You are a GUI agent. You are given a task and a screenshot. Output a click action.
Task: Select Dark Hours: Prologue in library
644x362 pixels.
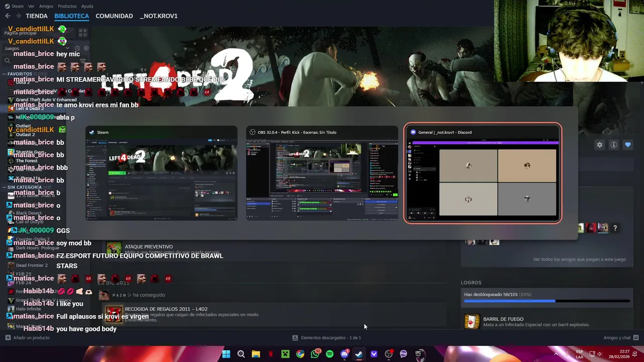click(x=38, y=248)
